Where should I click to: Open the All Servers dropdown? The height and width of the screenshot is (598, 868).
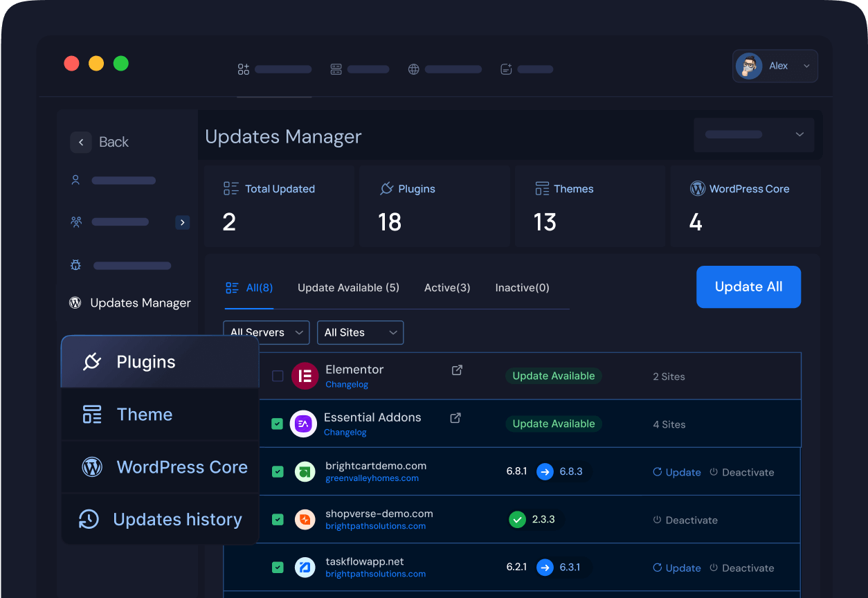point(266,333)
